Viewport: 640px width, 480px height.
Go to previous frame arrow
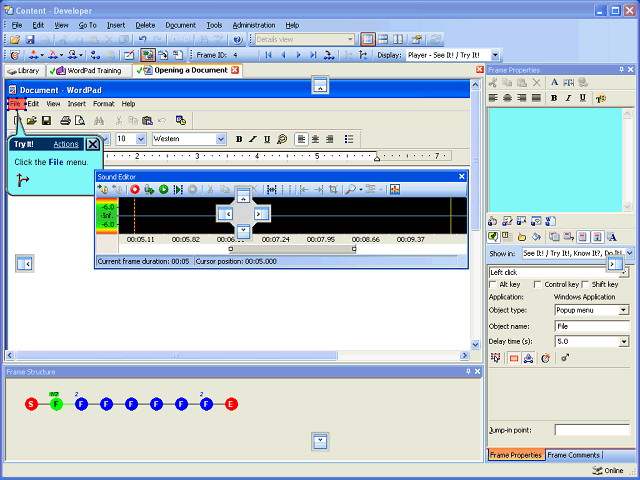(283, 55)
